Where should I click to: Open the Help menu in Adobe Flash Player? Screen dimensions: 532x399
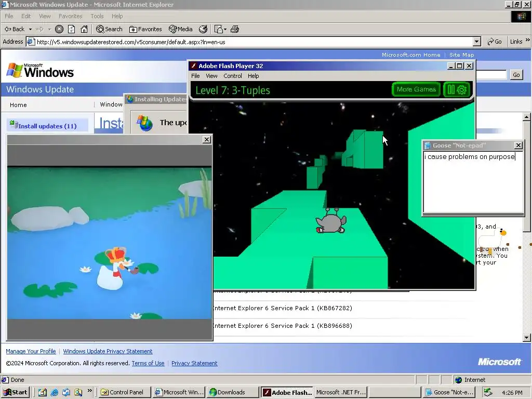click(253, 76)
